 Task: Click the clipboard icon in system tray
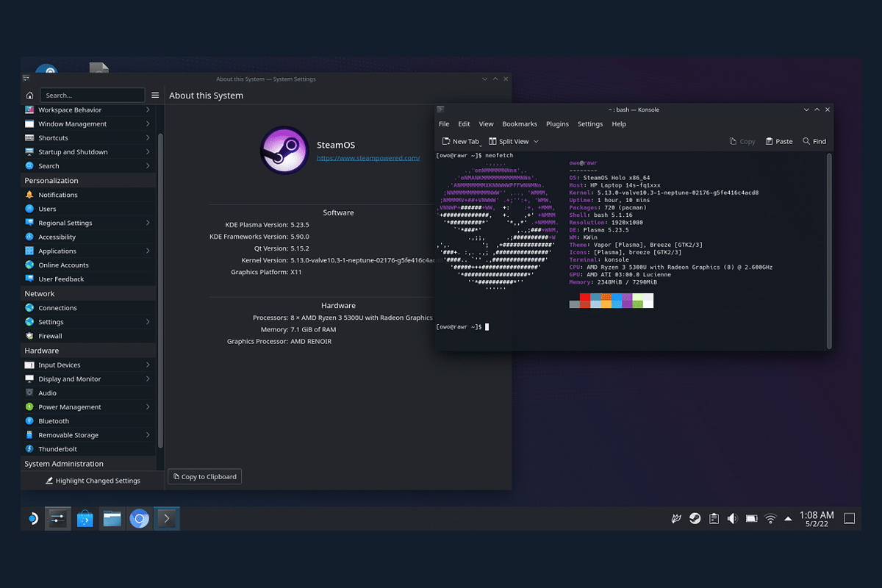coord(714,519)
